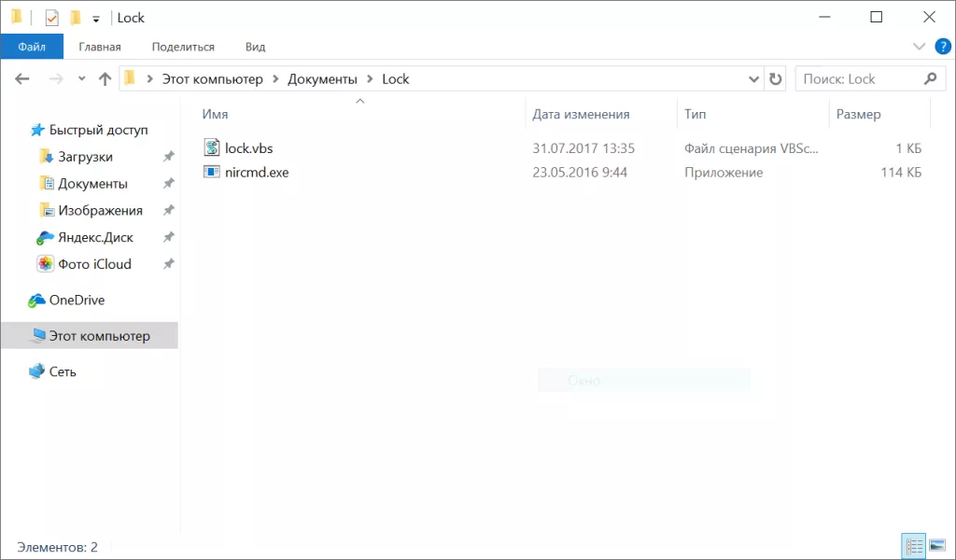Open the Вид ribbon tab

(x=253, y=46)
